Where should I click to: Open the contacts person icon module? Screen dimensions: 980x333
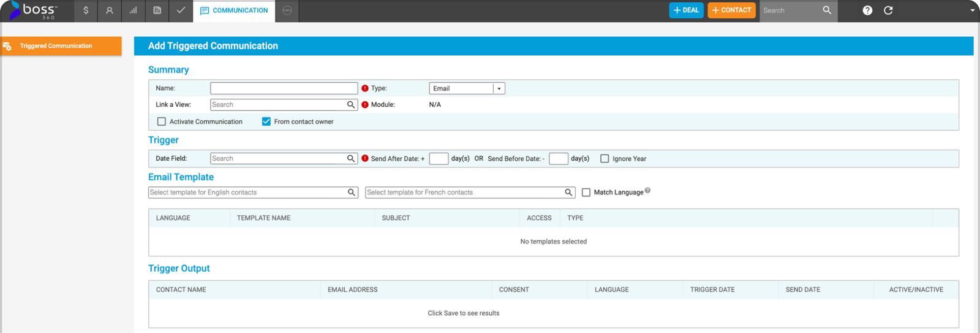(x=110, y=10)
